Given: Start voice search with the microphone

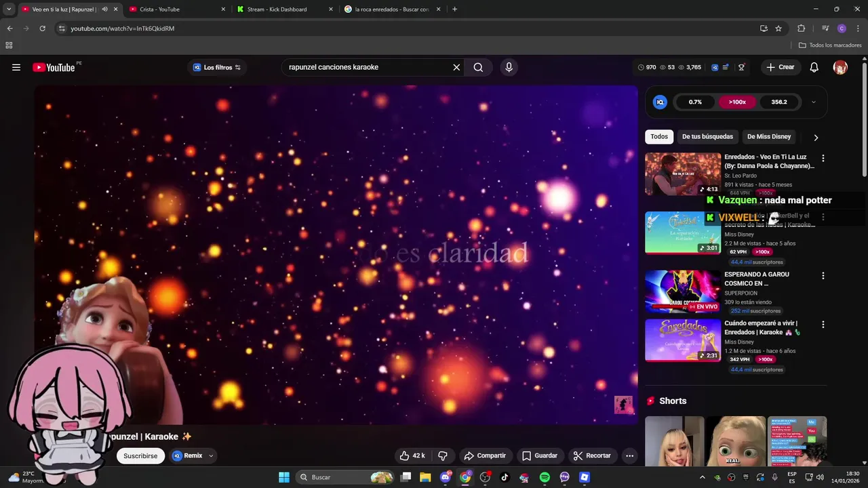Looking at the screenshot, I should pos(509,67).
